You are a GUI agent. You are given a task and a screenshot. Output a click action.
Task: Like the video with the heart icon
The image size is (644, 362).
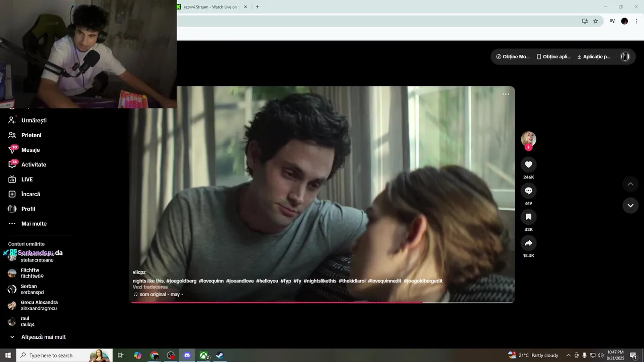pos(528,164)
